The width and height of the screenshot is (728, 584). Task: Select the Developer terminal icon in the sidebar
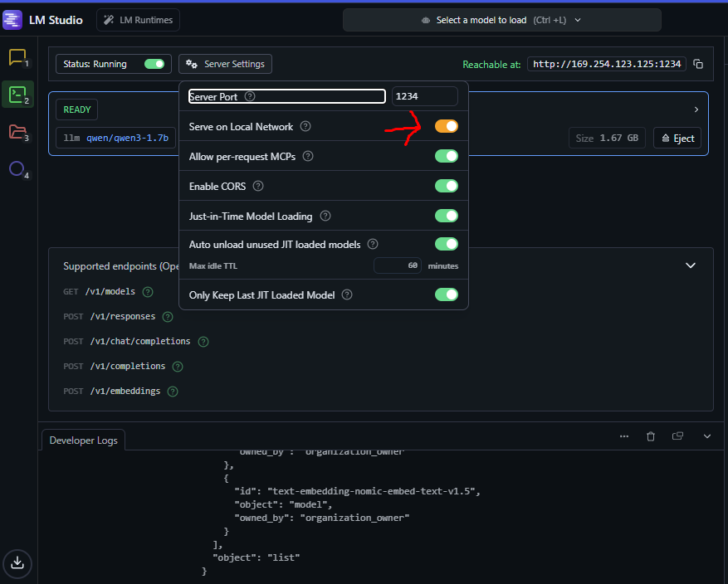(x=17, y=94)
